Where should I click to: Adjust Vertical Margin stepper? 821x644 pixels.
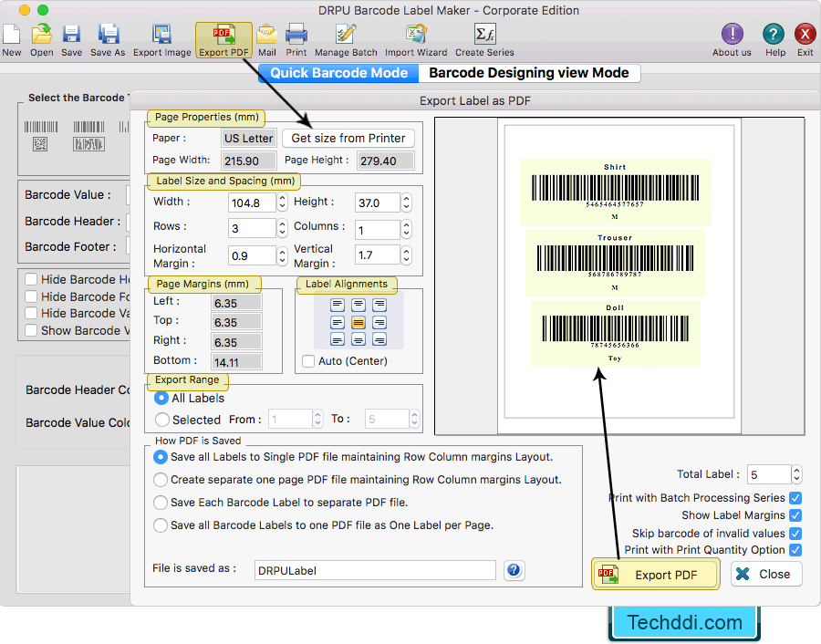406,255
